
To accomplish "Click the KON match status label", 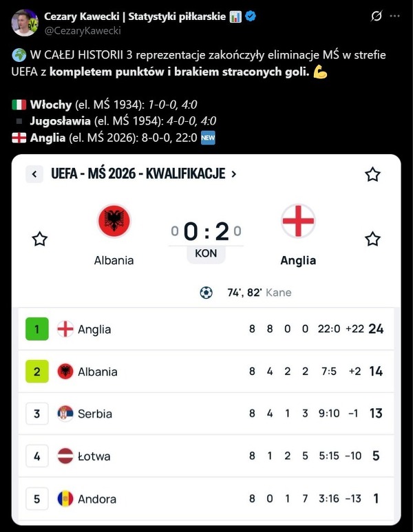I will [206, 253].
